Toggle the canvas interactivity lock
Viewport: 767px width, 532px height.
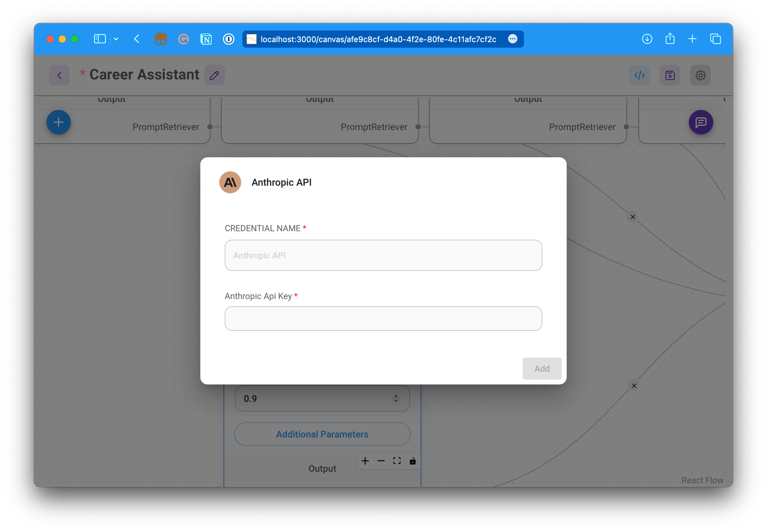tap(413, 461)
